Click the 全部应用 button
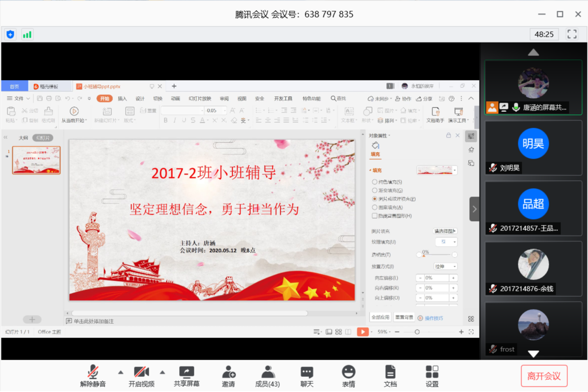 (x=380, y=317)
